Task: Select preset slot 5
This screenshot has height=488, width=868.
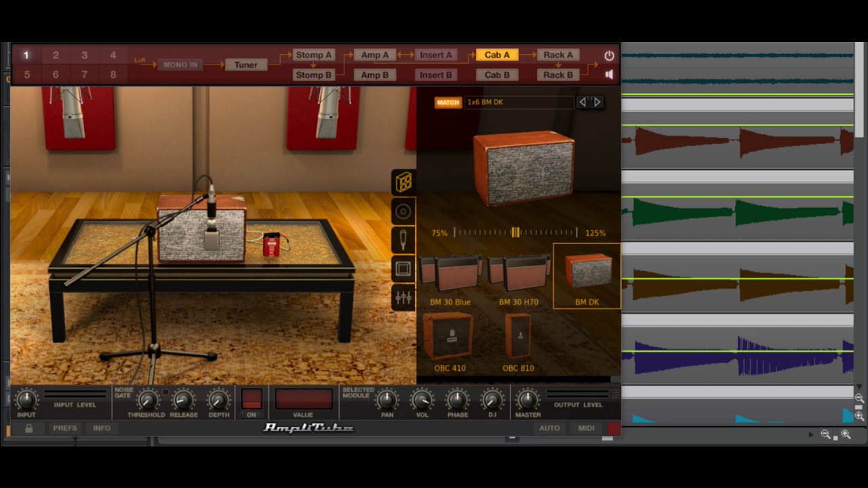Action: pyautogui.click(x=26, y=75)
